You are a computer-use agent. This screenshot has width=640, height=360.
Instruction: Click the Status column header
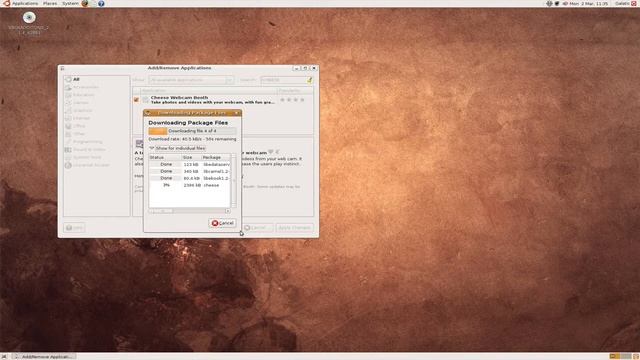pyautogui.click(x=165, y=157)
